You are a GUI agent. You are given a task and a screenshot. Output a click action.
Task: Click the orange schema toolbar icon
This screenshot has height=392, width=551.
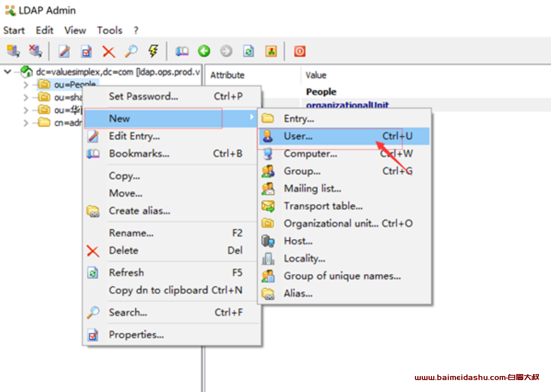[x=271, y=51]
